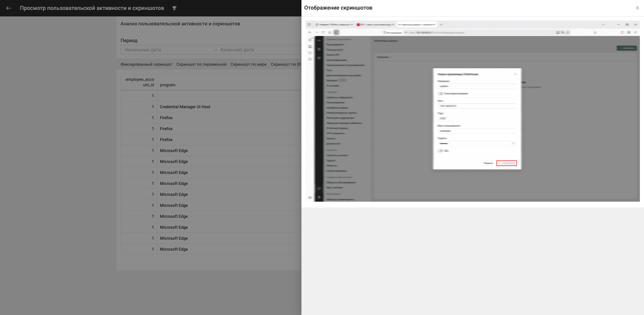Select the Credential Manager UI Host row
644x315 pixels.
(x=211, y=107)
